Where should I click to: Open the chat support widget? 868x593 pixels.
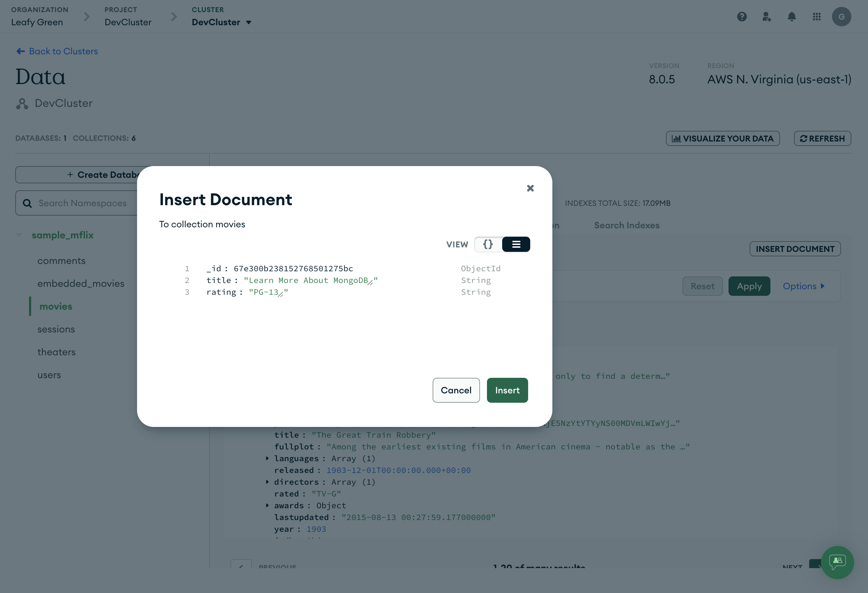[x=838, y=562]
